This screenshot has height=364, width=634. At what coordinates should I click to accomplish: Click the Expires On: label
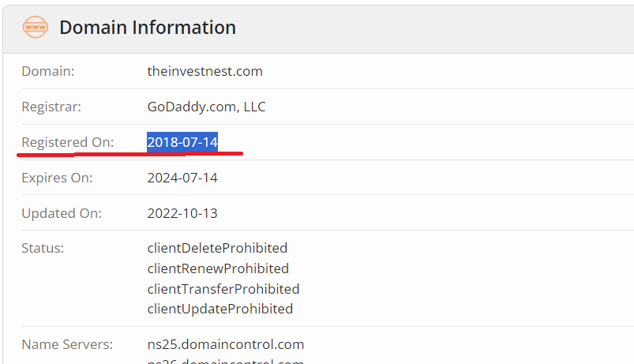57,178
